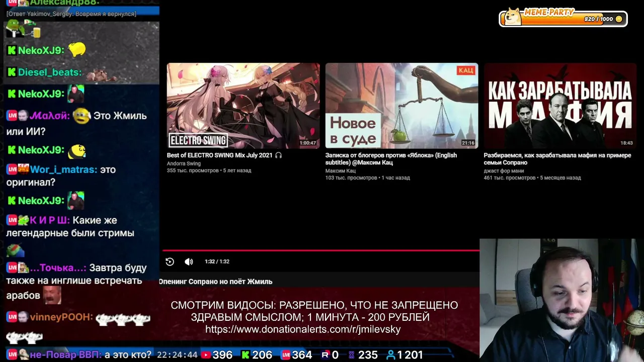Screen dimensions: 644x362
Task: Click the red video progress bar
Action: tap(320, 250)
